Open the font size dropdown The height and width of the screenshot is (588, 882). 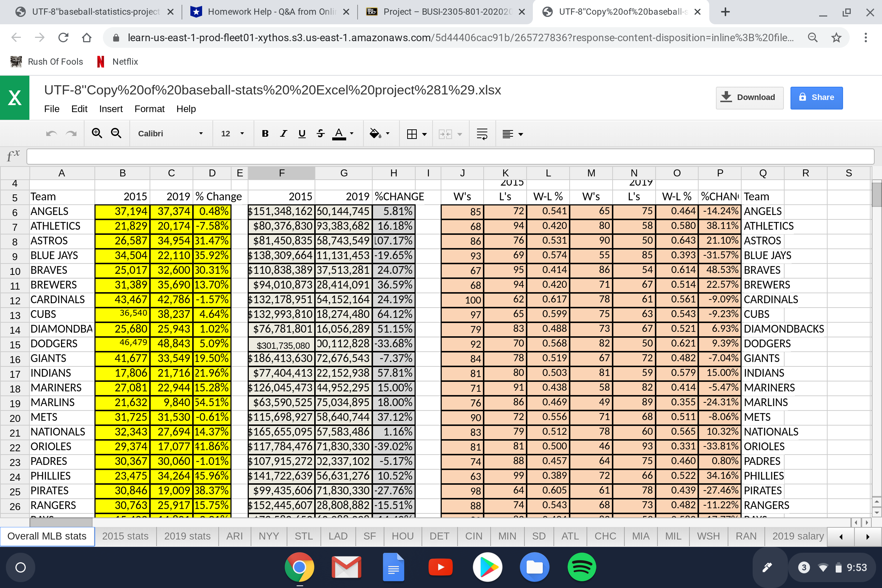coord(232,133)
